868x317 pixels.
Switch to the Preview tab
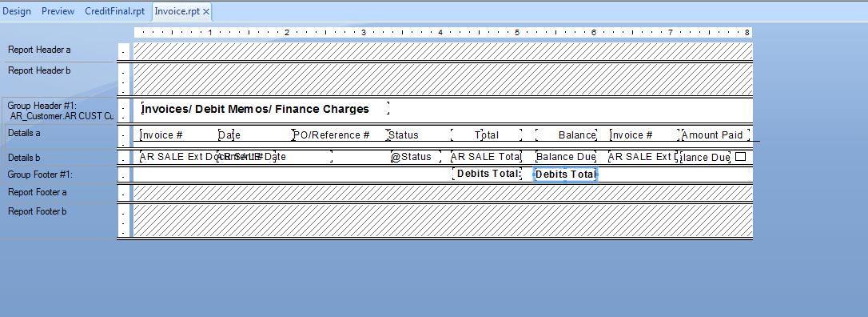click(x=58, y=11)
